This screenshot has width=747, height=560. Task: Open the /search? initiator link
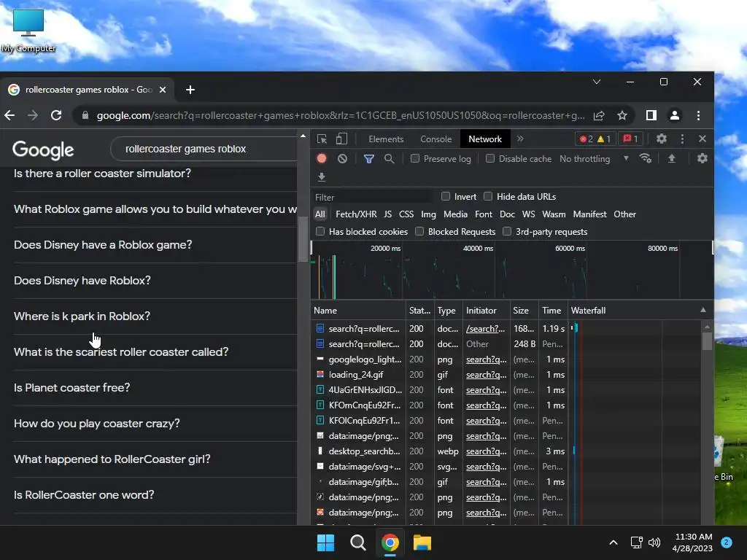tap(485, 329)
